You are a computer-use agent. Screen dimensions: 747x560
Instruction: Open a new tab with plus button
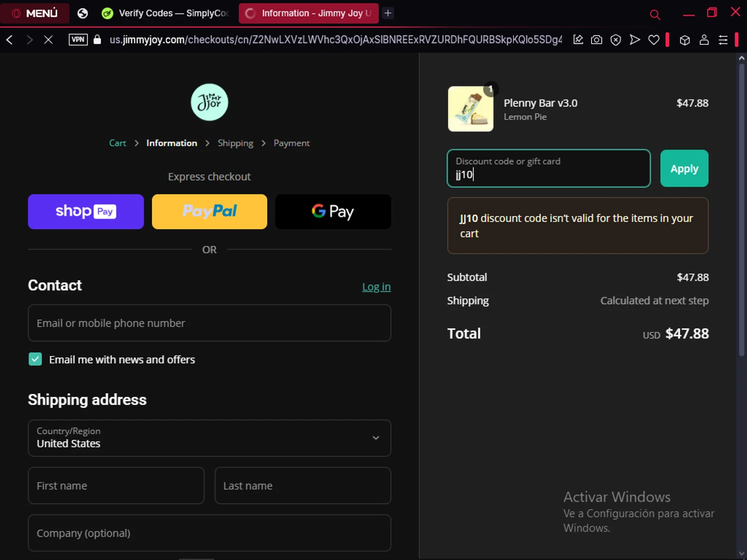pyautogui.click(x=388, y=13)
